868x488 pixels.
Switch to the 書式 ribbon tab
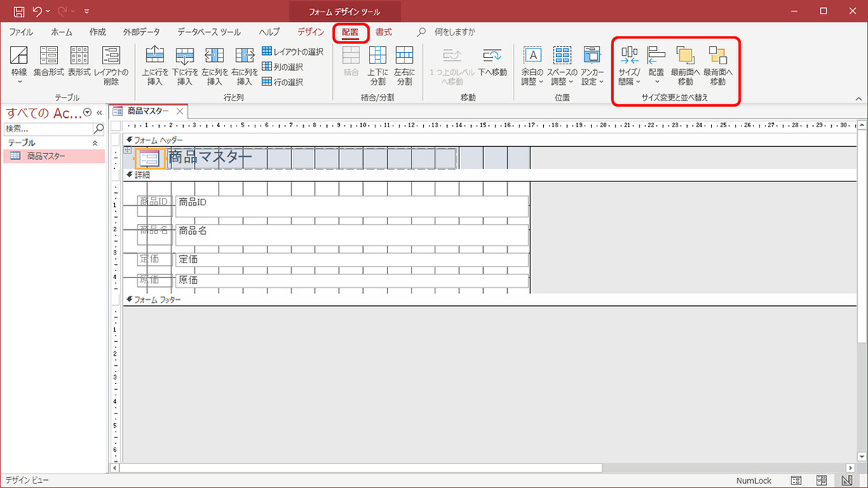(383, 32)
